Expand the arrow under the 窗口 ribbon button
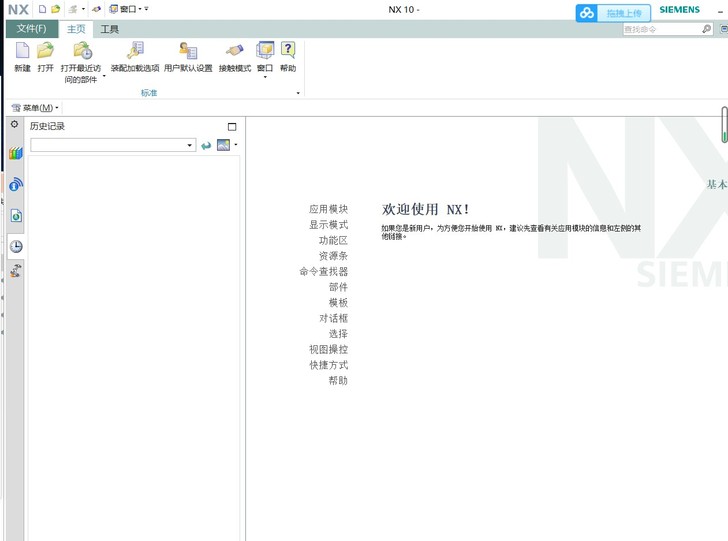This screenshot has height=541, width=728. click(265, 77)
